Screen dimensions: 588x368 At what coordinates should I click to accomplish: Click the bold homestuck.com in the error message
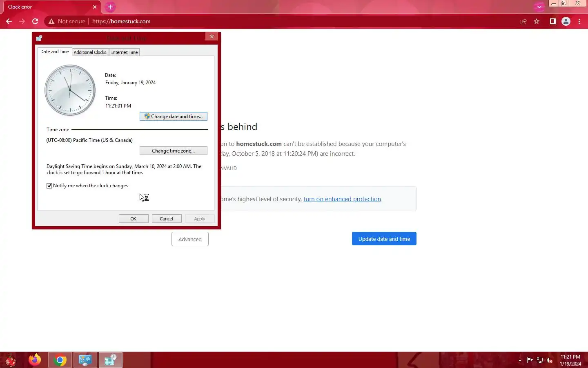[x=259, y=144]
